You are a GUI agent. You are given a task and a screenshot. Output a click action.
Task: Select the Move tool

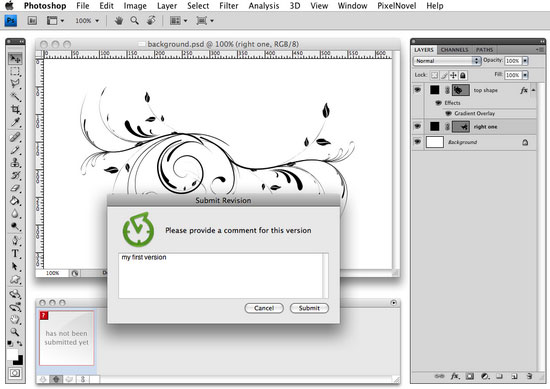point(15,59)
